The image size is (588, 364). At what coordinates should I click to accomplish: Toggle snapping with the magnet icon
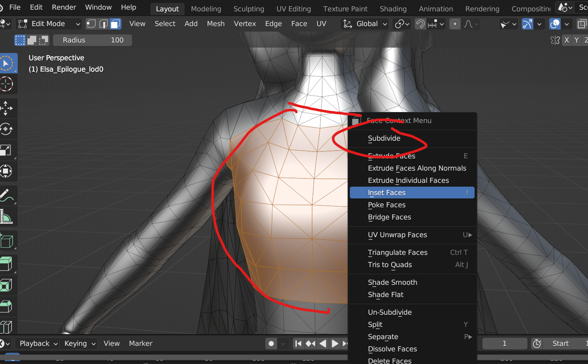tap(420, 24)
